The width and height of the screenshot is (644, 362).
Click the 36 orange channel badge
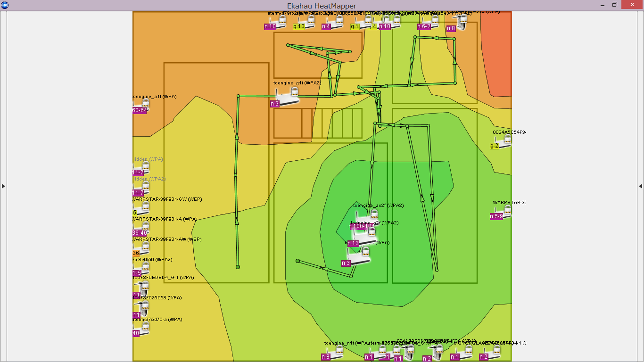pyautogui.click(x=136, y=253)
